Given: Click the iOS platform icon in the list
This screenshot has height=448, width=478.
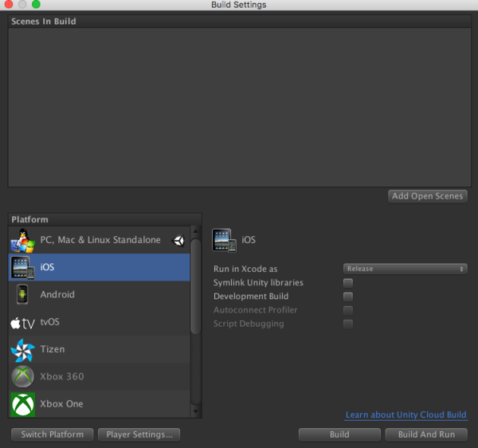Looking at the screenshot, I should [22, 268].
